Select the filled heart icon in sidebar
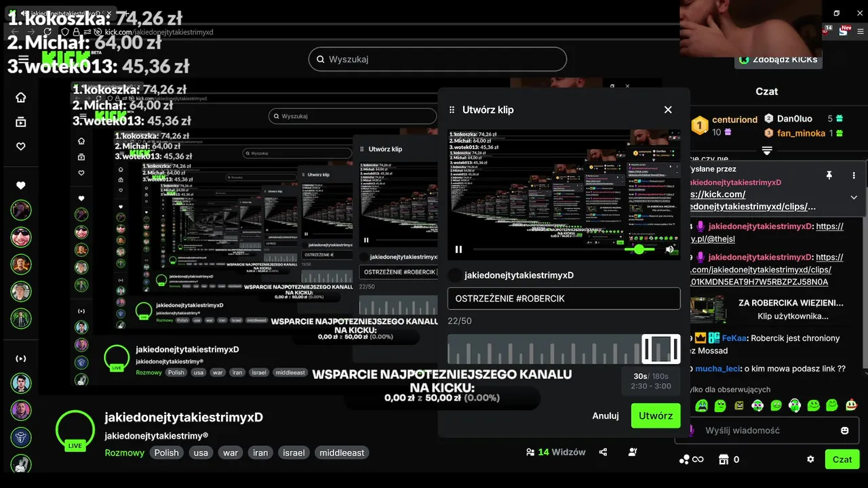 click(21, 186)
